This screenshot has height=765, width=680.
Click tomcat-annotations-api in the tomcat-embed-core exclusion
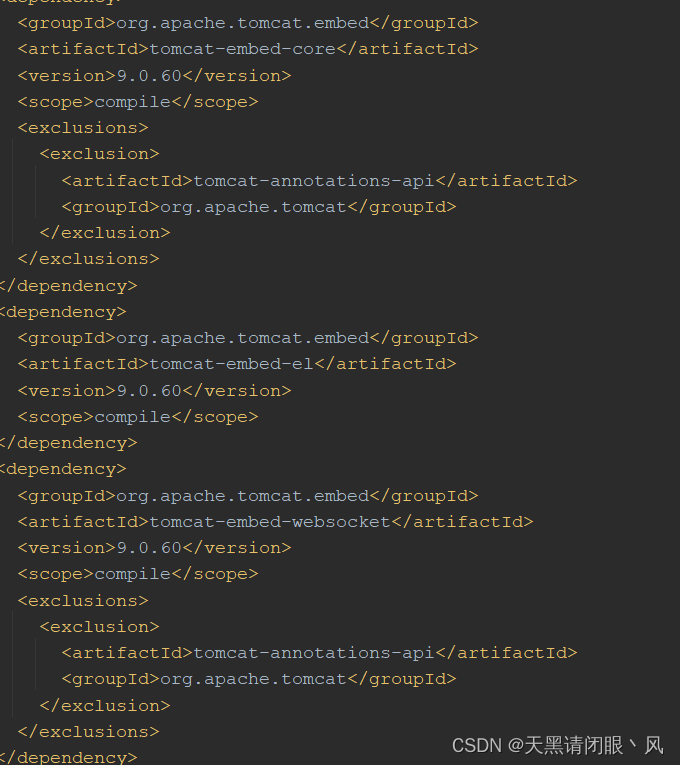(x=313, y=181)
